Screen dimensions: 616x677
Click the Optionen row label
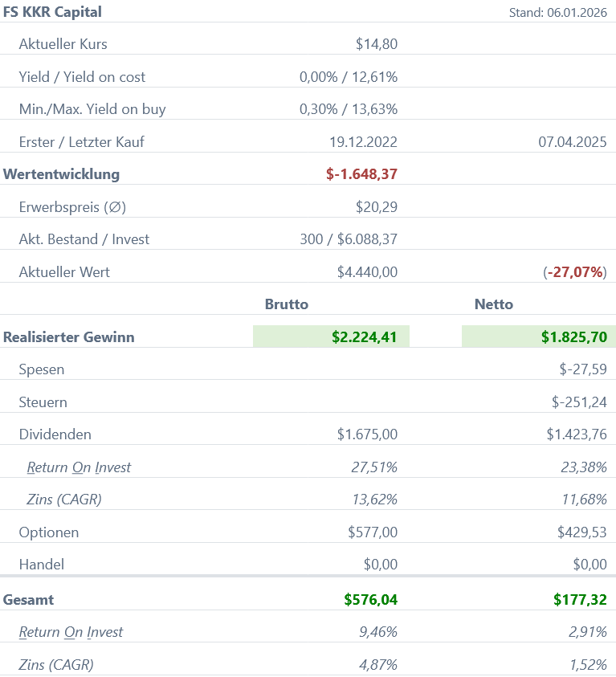[49, 532]
